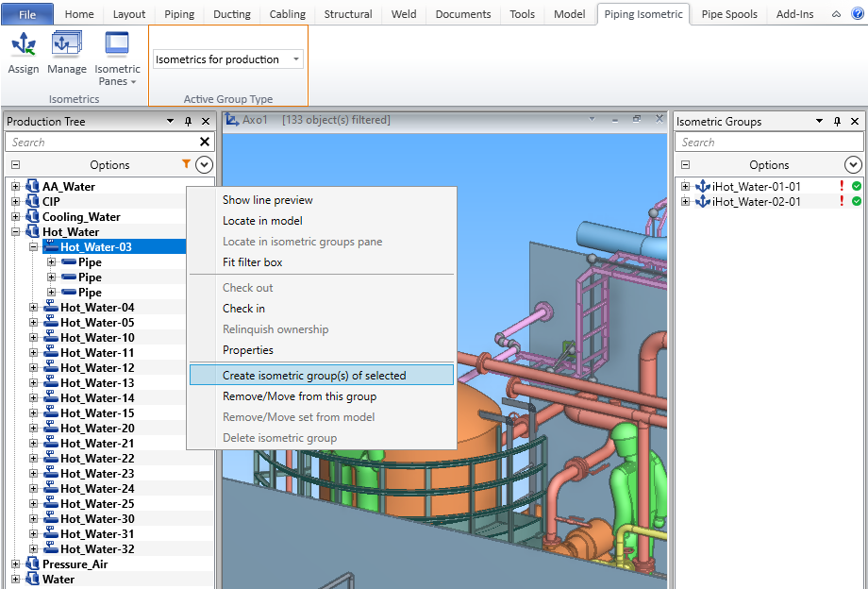The image size is (868, 589).
Task: Expand Options in the Isometric Groups panel
Action: [x=853, y=164]
